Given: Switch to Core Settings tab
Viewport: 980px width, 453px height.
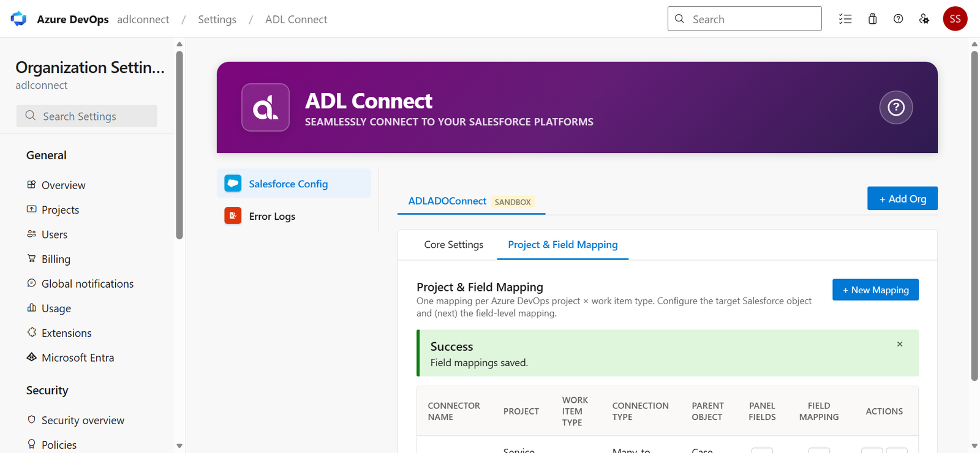Looking at the screenshot, I should pyautogui.click(x=454, y=244).
